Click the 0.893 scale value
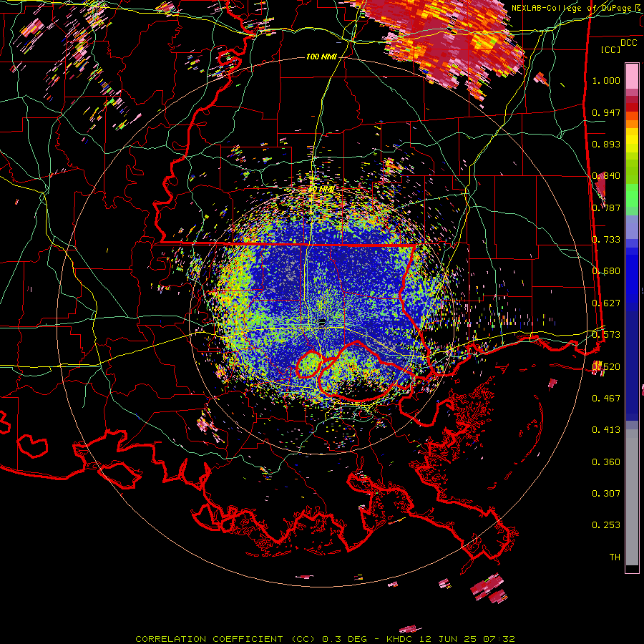This screenshot has width=644, height=644. 606,144
